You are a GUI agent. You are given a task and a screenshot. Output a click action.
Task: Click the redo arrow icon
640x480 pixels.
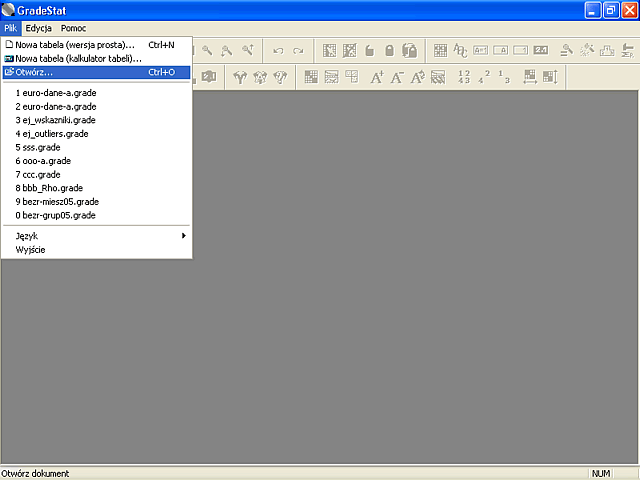coord(298,51)
